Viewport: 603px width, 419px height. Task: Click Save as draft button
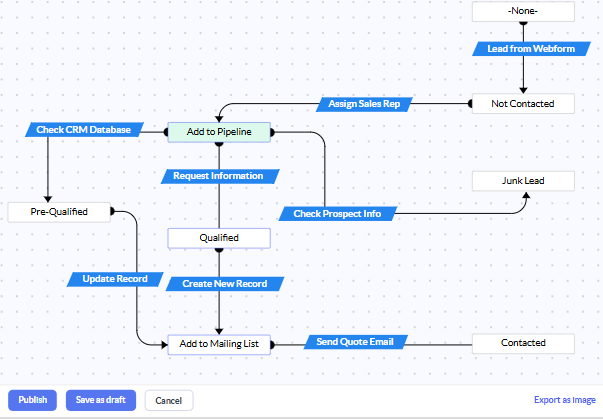(x=101, y=400)
